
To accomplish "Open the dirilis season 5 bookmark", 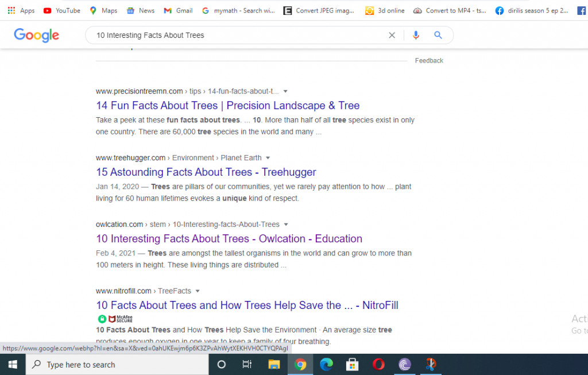I will [532, 10].
